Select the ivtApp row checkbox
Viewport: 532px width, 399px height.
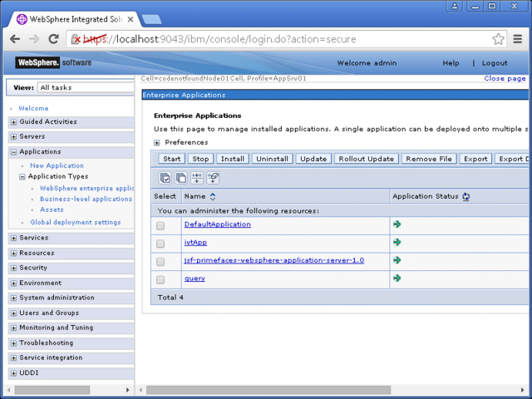click(x=161, y=244)
